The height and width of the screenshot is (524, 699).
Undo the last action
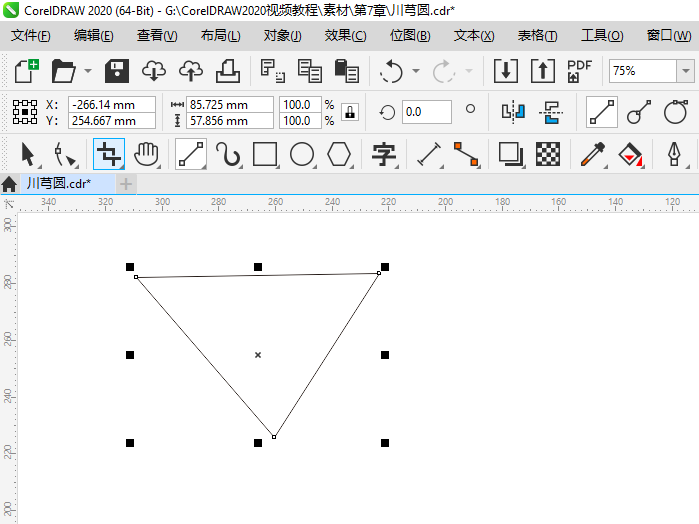pyautogui.click(x=391, y=70)
